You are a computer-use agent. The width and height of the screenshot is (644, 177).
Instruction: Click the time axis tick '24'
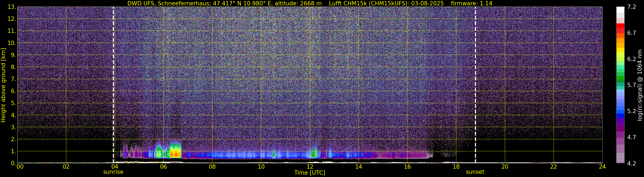[x=602, y=167]
